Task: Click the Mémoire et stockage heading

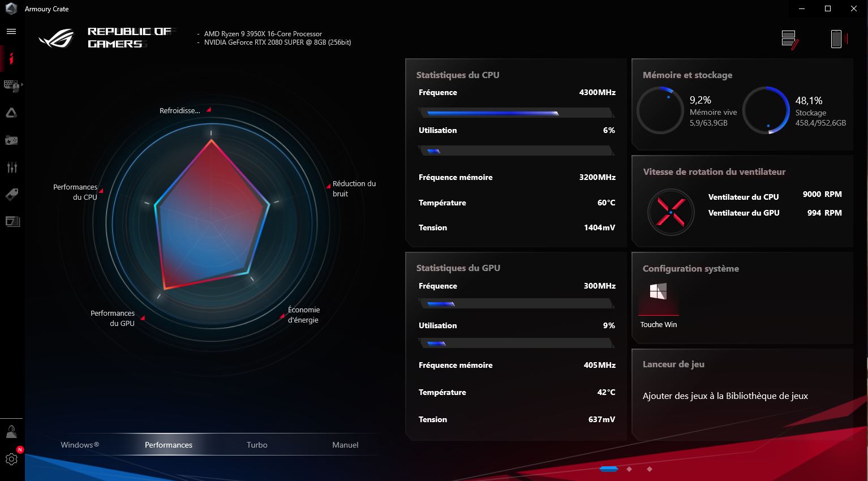Action: click(687, 75)
